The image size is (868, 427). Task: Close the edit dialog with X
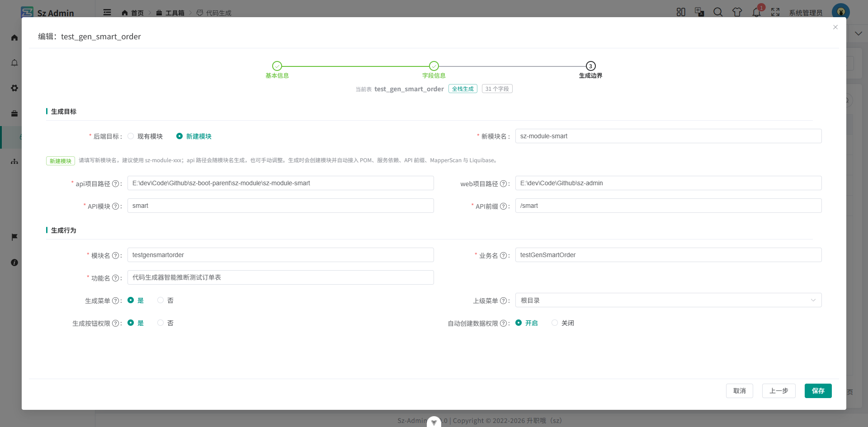[x=835, y=27]
